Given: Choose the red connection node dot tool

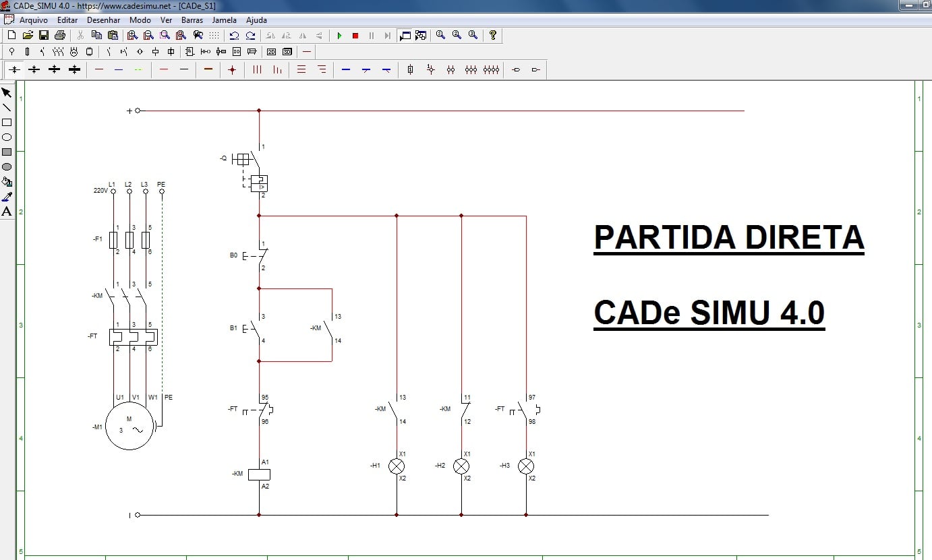Looking at the screenshot, I should (232, 69).
